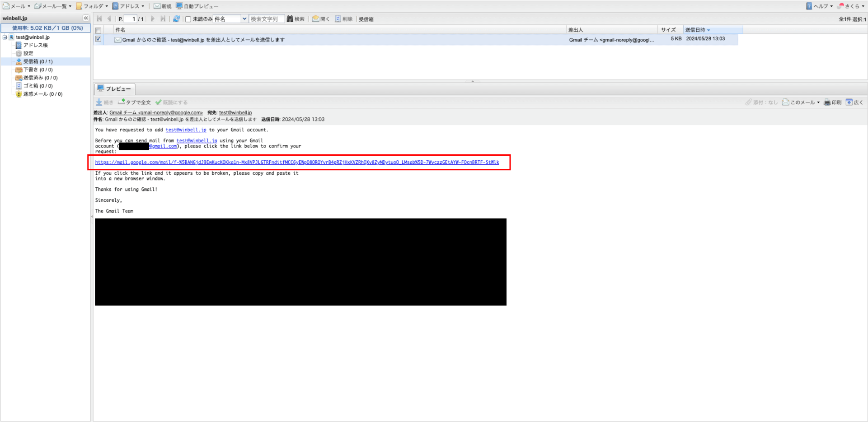Click 開く to open the selected mail
The width and height of the screenshot is (868, 422).
click(x=321, y=19)
